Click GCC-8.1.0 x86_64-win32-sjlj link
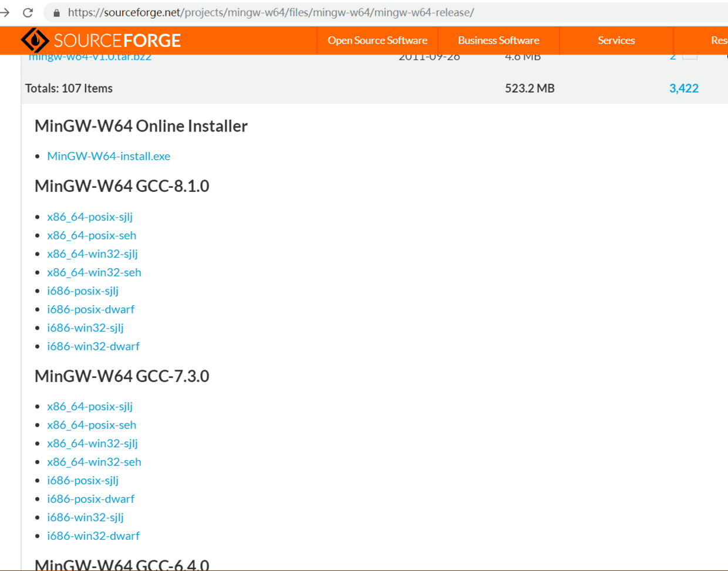 pyautogui.click(x=92, y=254)
